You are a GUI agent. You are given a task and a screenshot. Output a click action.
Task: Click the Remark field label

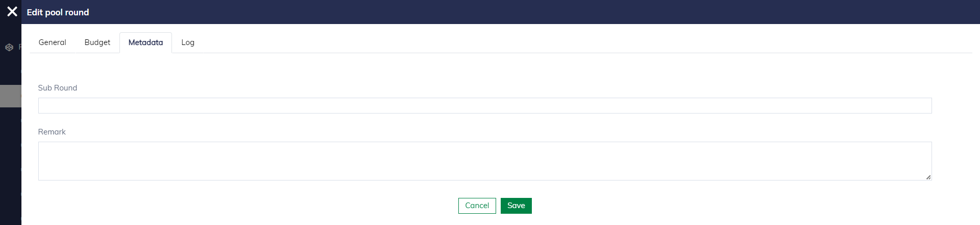pos(52,132)
